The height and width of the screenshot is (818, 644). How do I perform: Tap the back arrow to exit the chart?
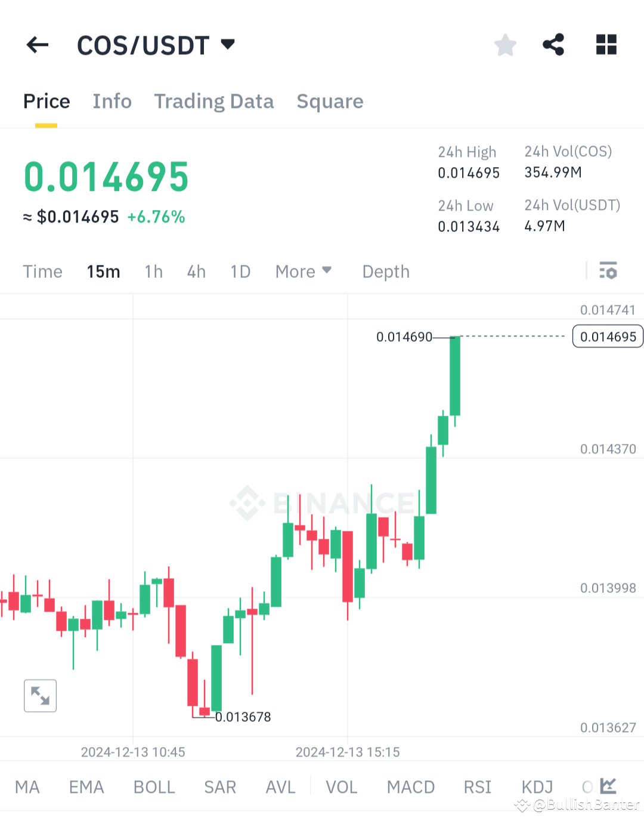click(37, 45)
